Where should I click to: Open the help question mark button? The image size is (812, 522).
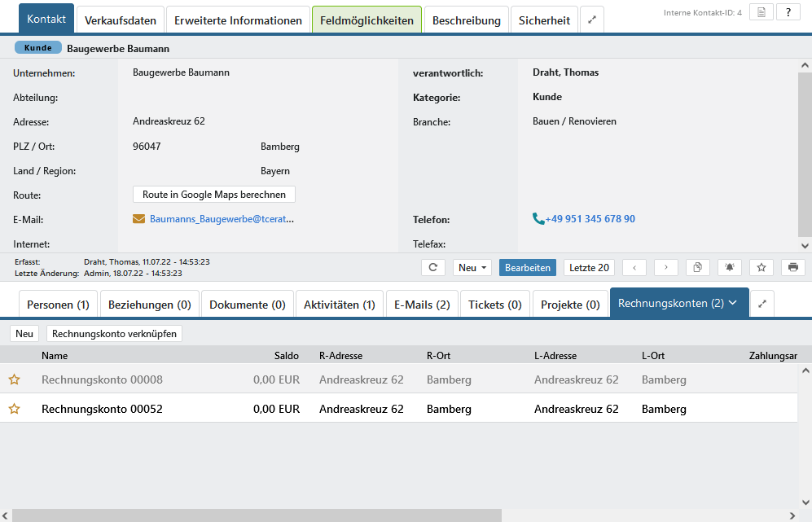click(x=788, y=12)
